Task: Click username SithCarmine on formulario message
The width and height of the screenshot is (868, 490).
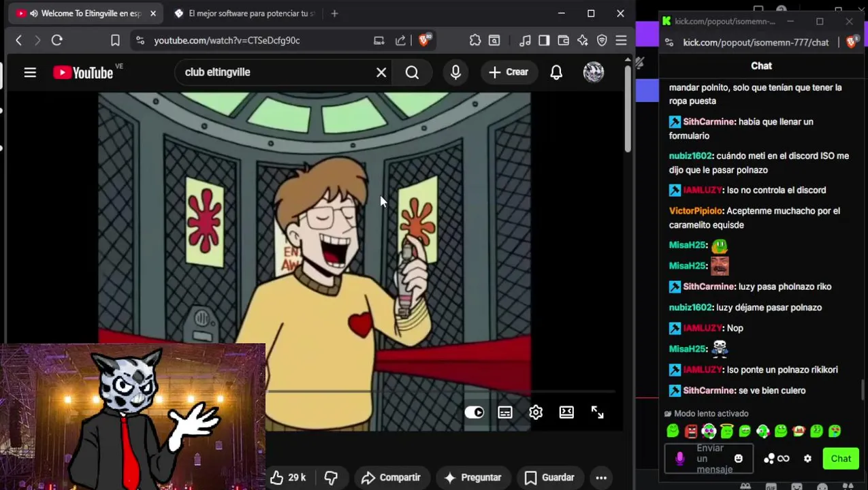Action: coord(709,122)
